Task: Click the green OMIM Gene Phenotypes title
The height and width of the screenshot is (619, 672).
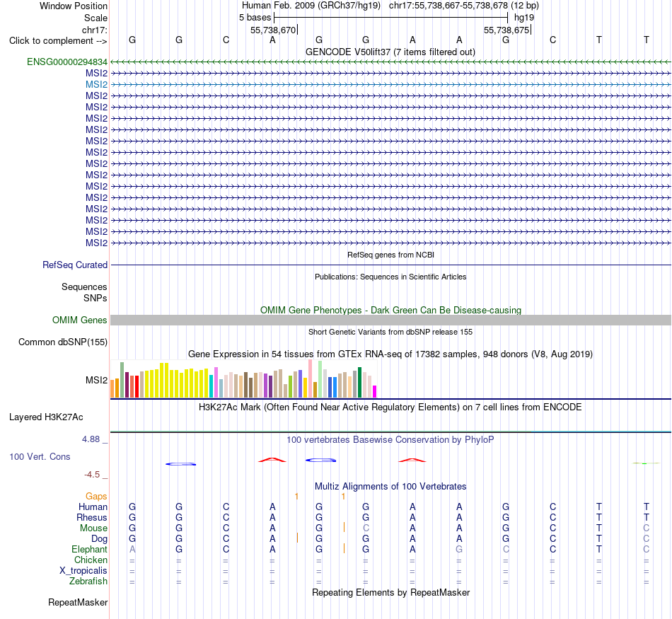Action: pyautogui.click(x=391, y=310)
